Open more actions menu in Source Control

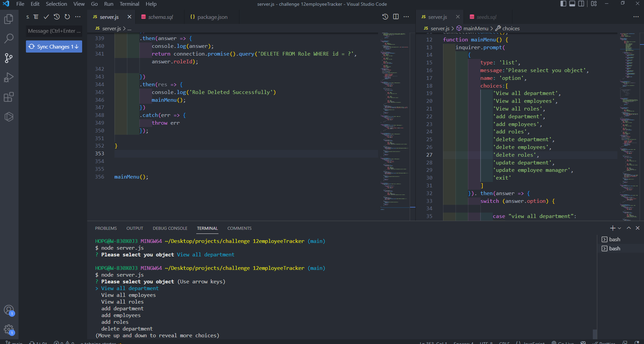[78, 16]
